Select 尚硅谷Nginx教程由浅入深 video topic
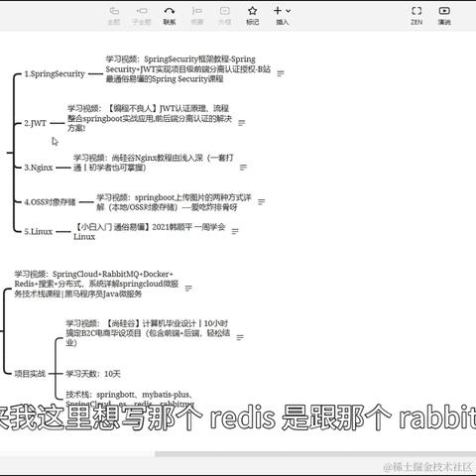This screenshot has height=476, width=476. click(154, 163)
